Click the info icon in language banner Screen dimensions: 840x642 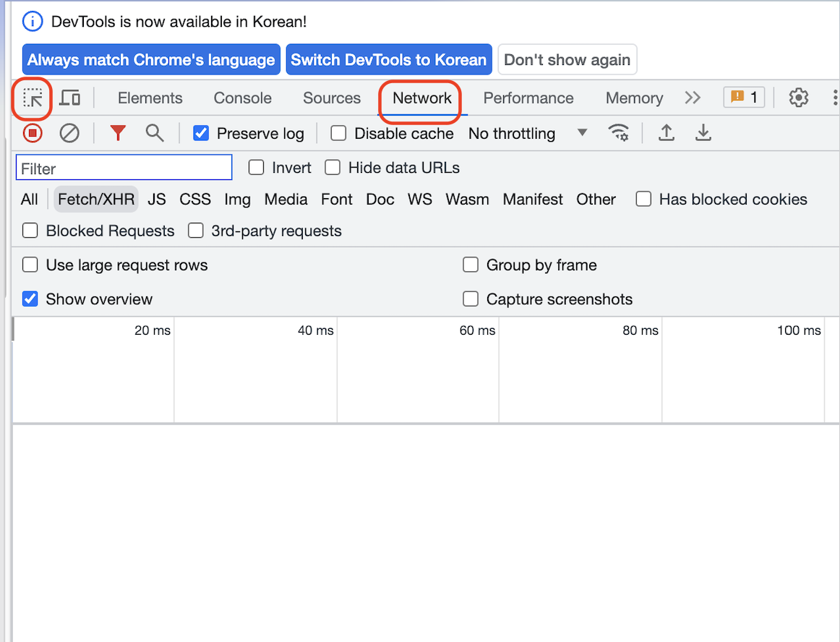tap(33, 22)
